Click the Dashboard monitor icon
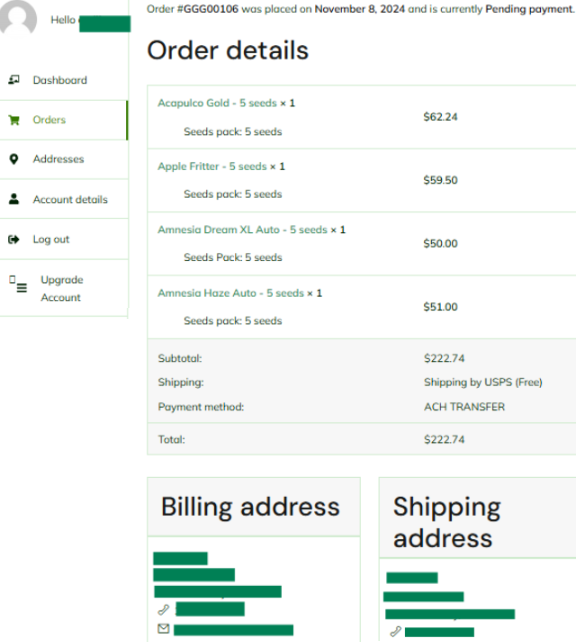 pyautogui.click(x=14, y=80)
